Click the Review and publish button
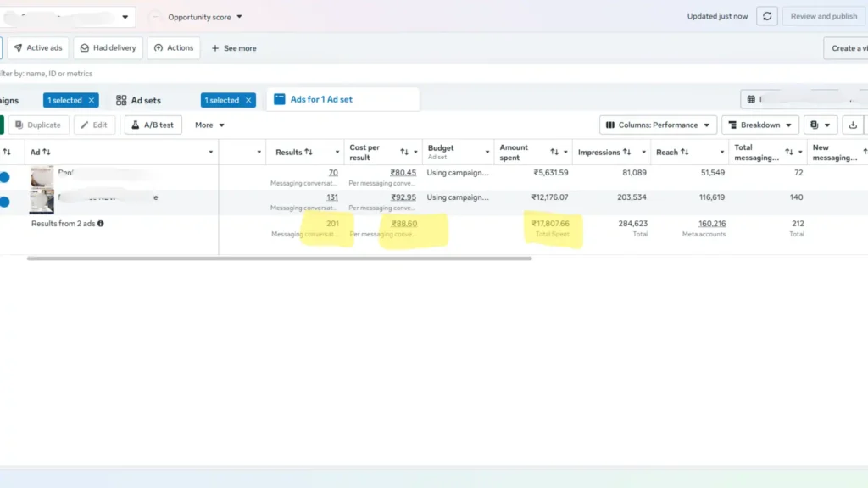Viewport: 868px width, 488px height. point(823,16)
